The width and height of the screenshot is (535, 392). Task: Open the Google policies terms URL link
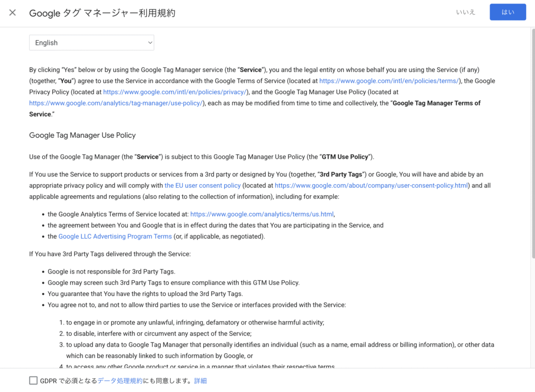(x=389, y=81)
